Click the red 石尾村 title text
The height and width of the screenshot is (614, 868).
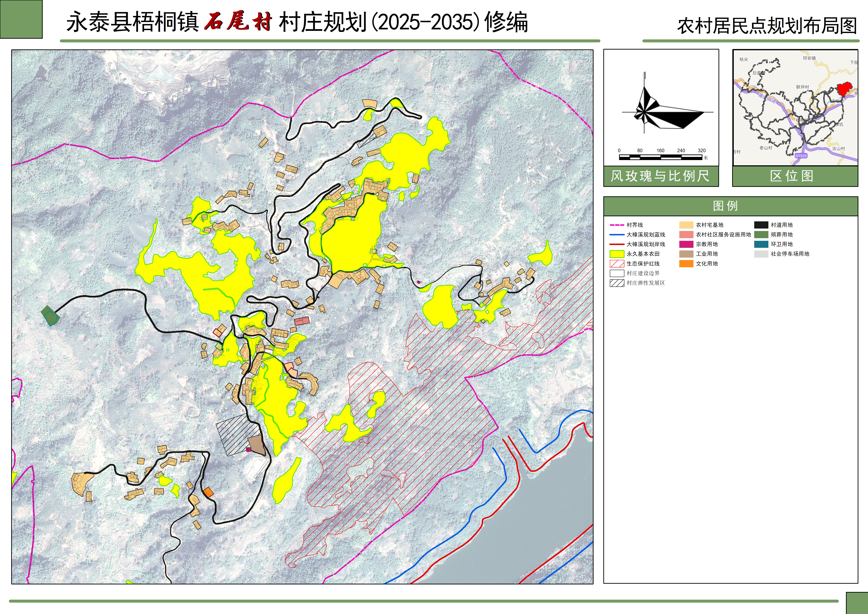238,21
